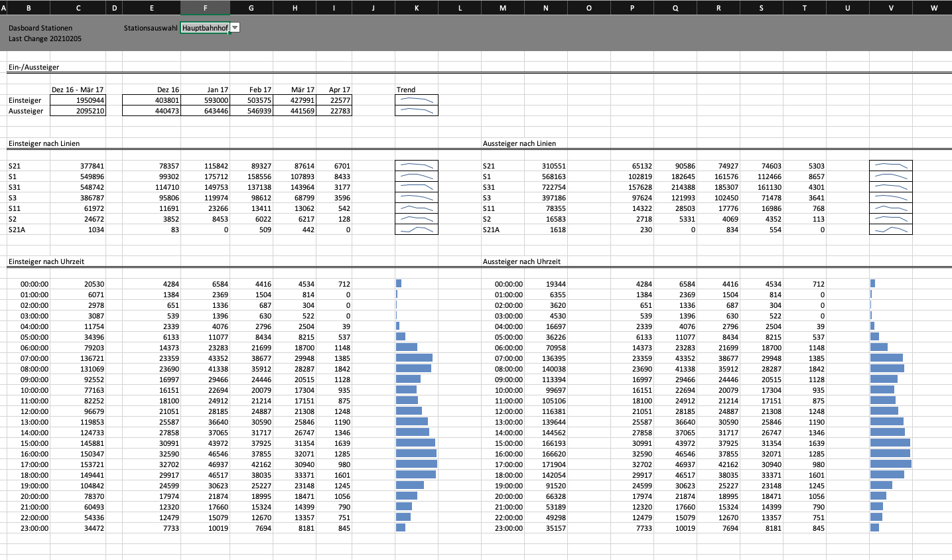Click the 'Dasboard Stationen' title cell

pyautogui.click(x=40, y=28)
